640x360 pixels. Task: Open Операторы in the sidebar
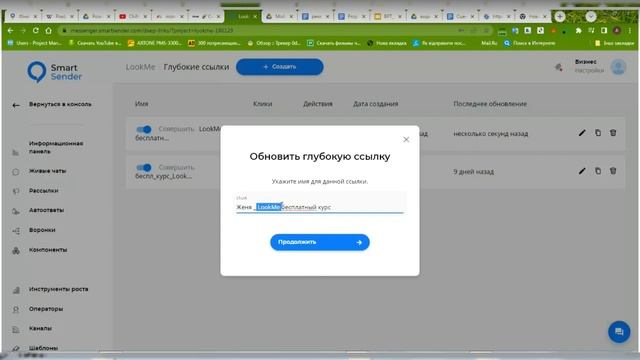46,309
